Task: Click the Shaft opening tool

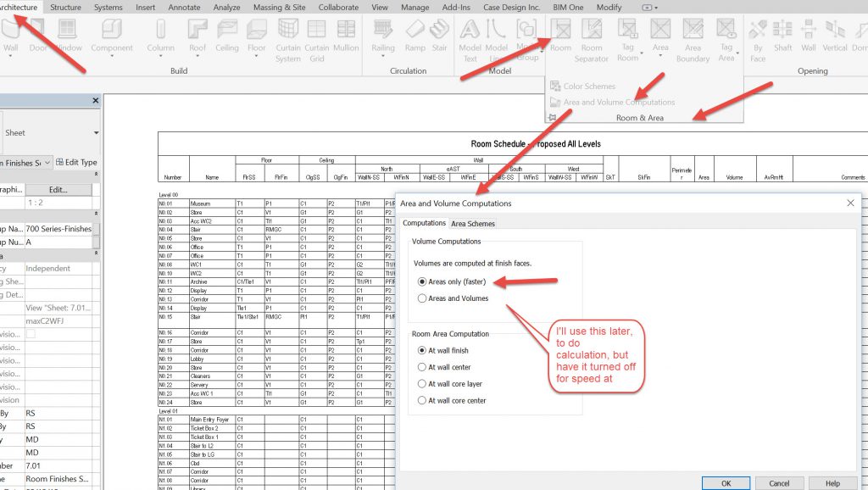Action: [x=783, y=36]
